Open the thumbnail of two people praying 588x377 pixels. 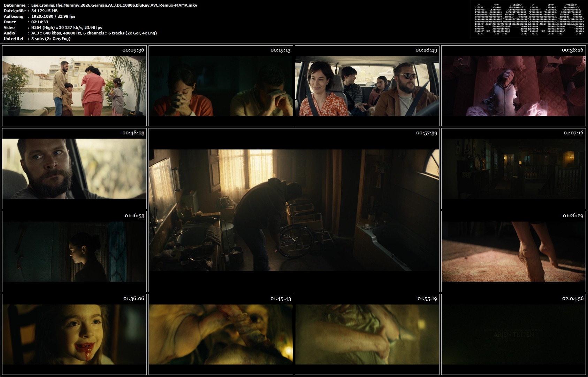(x=221, y=86)
